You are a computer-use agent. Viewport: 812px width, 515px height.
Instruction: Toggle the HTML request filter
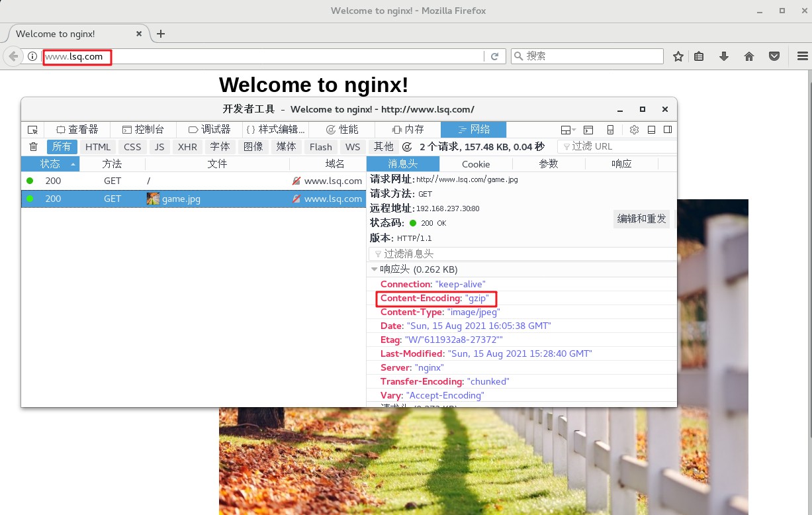pyautogui.click(x=98, y=147)
